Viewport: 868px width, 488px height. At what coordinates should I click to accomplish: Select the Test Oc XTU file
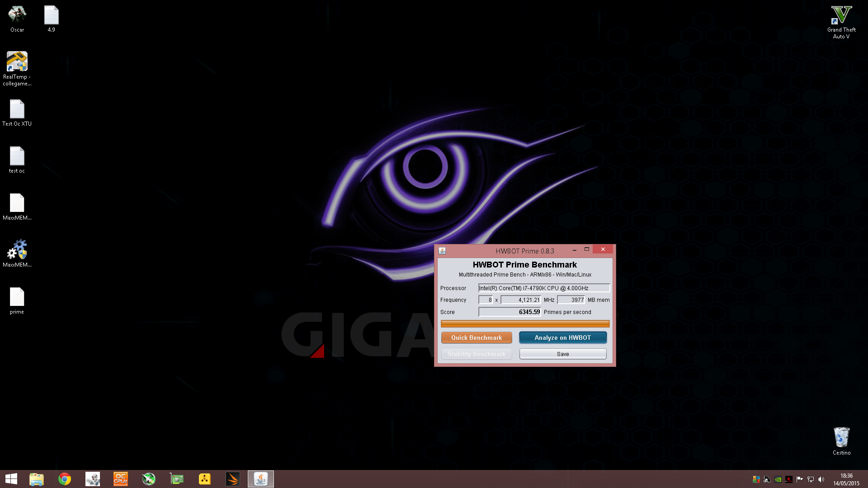[x=17, y=113]
